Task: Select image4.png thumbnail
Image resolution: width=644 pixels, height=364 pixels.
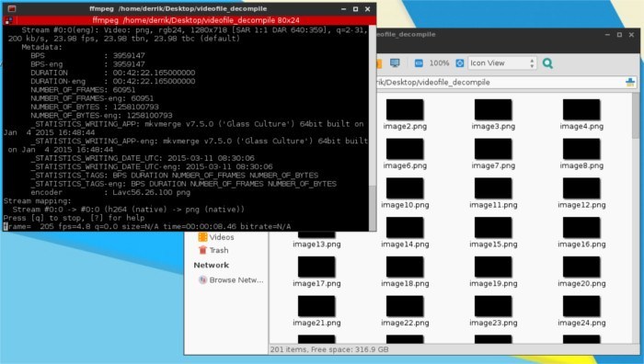Action: 581,110
